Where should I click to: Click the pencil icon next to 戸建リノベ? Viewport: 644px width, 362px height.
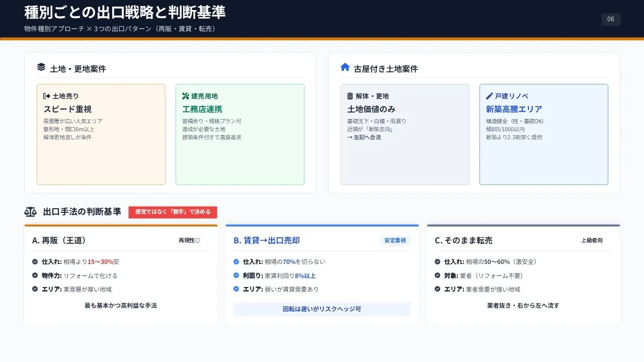(x=489, y=96)
